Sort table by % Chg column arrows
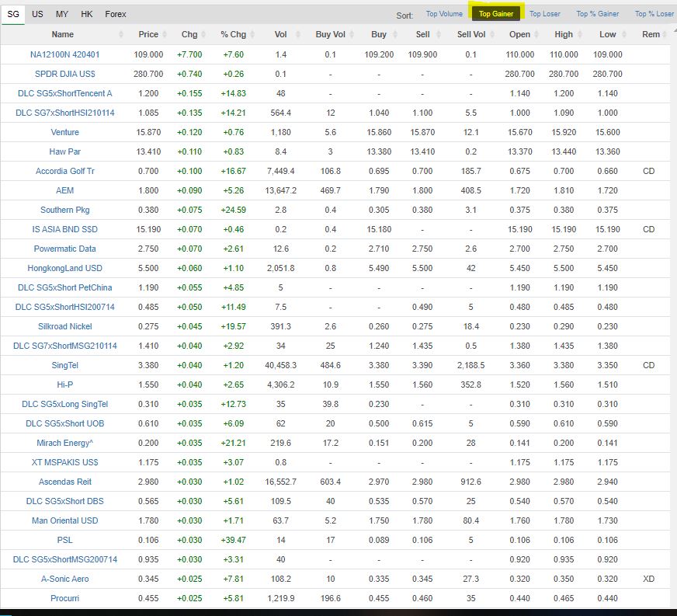The image size is (677, 616). tap(252, 34)
